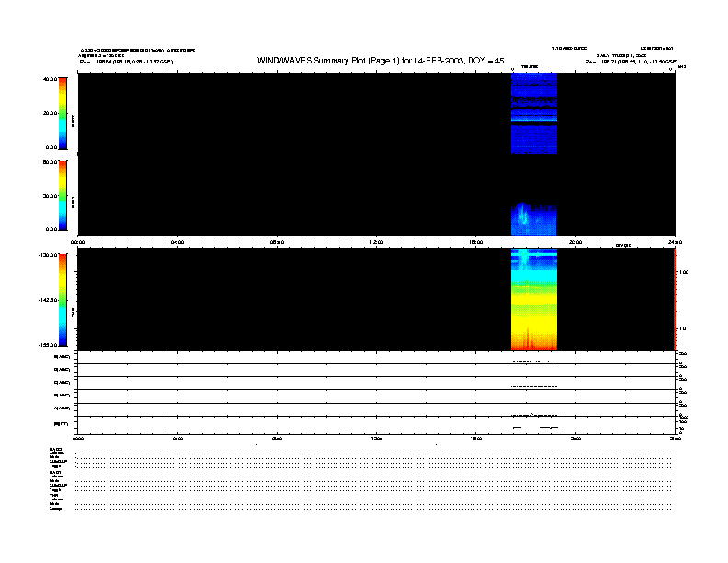Click the red strip at spectrogram right edge
728x563 pixels.
(675, 300)
